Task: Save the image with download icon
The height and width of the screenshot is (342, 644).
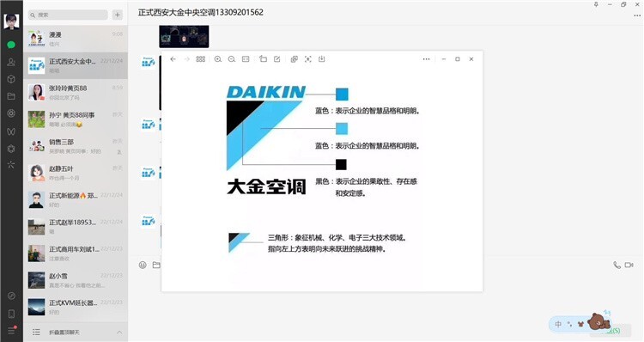Action: (x=322, y=59)
